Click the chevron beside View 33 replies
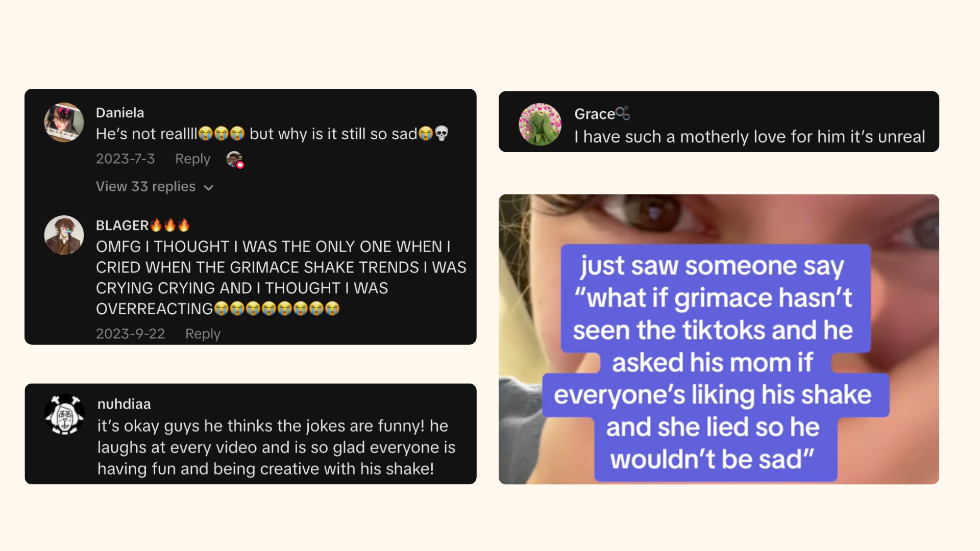This screenshot has width=980, height=551. coord(208,188)
